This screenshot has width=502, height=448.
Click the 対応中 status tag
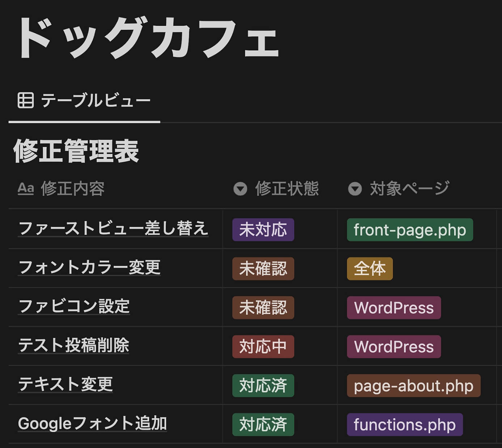pyautogui.click(x=263, y=347)
